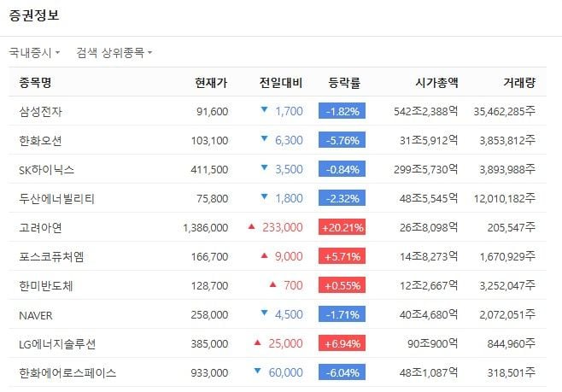Open 한화에어로스페이스 stock page
Screen dimensions: 562x392
click(x=67, y=372)
